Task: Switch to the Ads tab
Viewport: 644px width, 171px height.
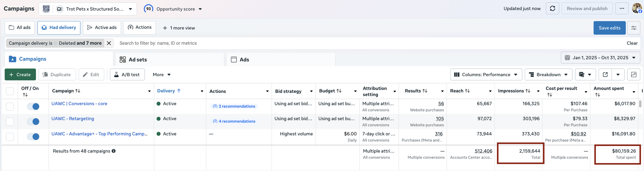Action: pos(281,60)
